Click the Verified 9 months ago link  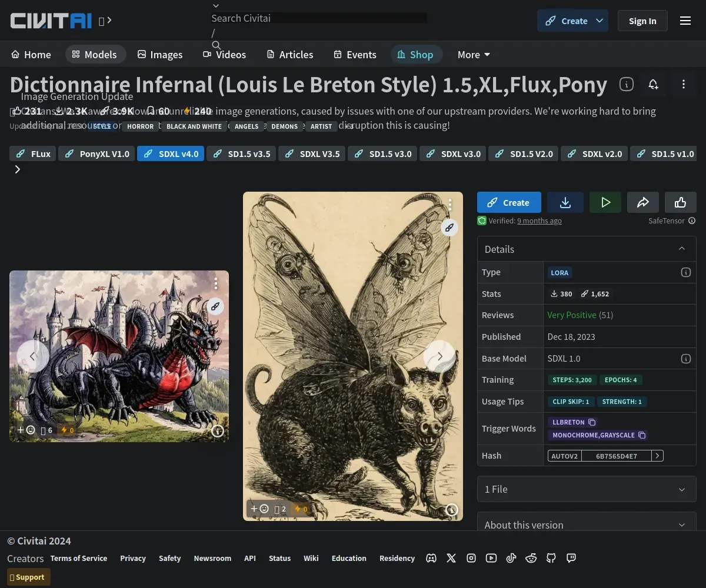[540, 221]
